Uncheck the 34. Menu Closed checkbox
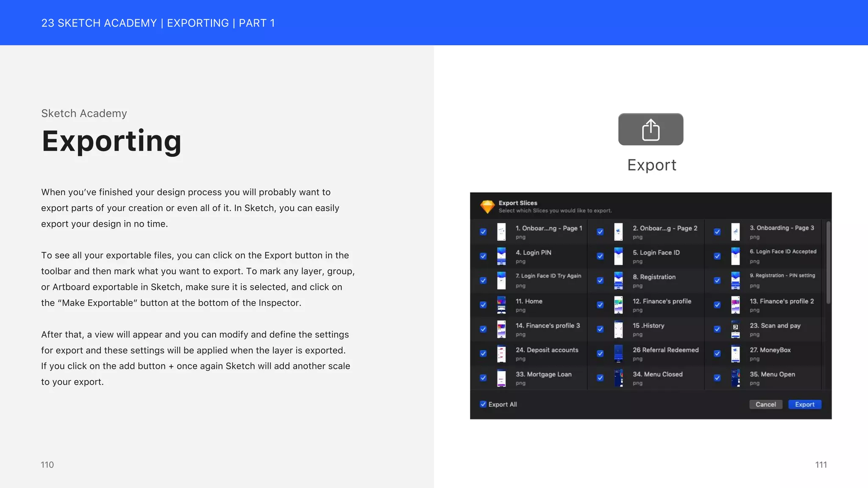Image resolution: width=868 pixels, height=488 pixels. tap(600, 378)
